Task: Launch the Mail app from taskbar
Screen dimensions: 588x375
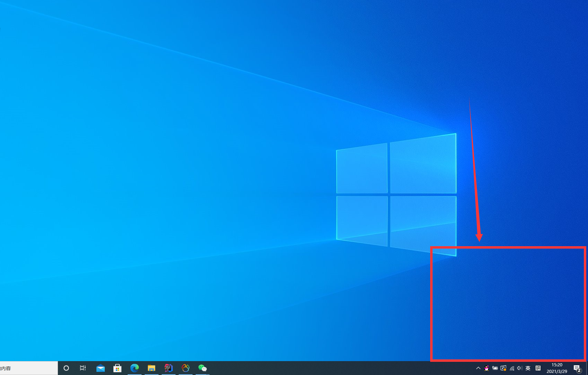Action: point(101,368)
